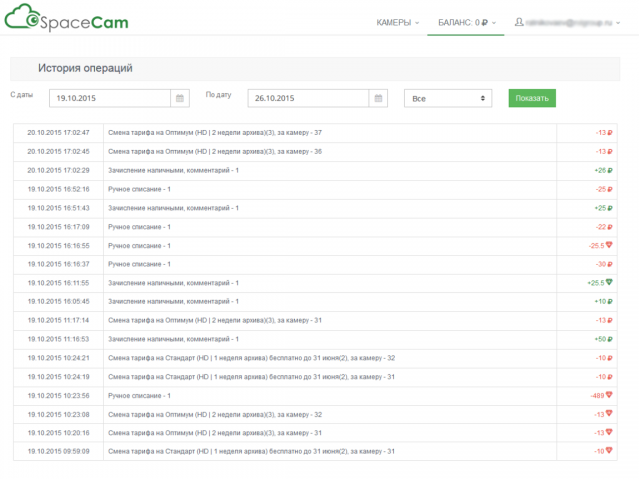Open calendar picker for the start date
This screenshot has width=640, height=480.
(x=180, y=98)
